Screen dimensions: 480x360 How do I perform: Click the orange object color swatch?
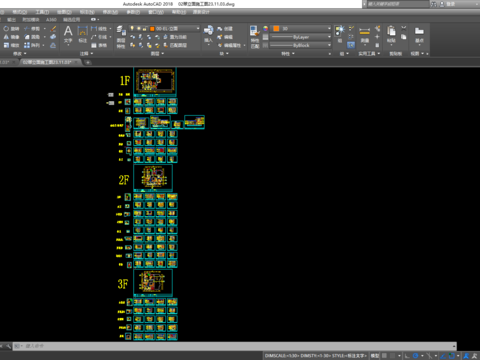[276, 29]
